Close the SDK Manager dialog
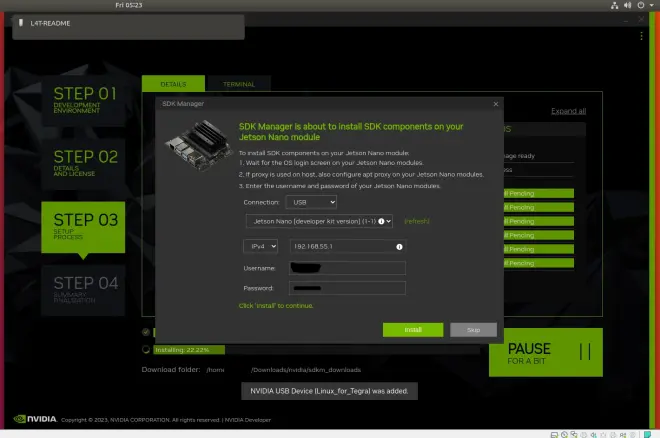Screen dimensions: 660x438 496,104
